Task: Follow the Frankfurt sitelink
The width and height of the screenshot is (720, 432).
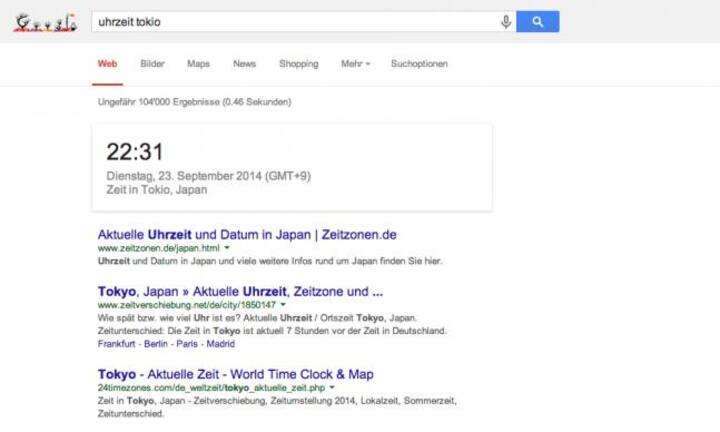Action: (x=118, y=343)
